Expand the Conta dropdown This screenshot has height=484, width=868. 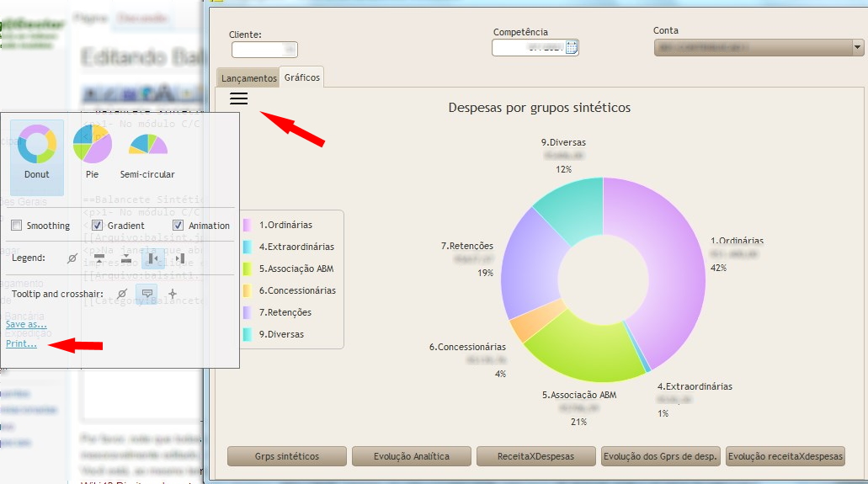[857, 48]
